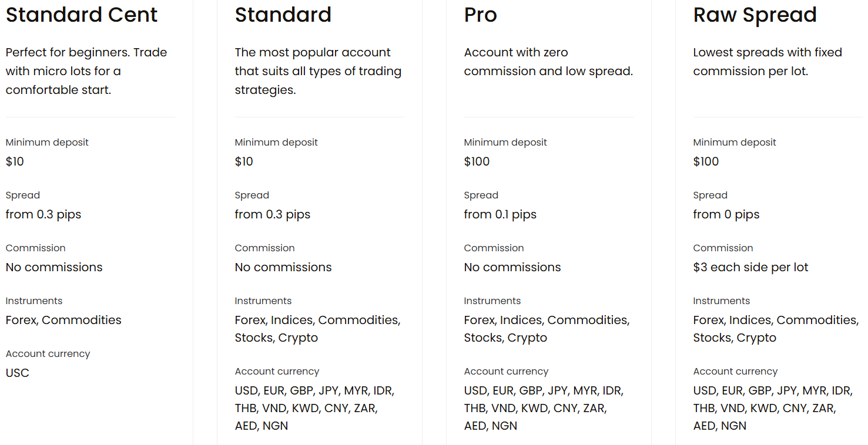Click Raw Spread's account currency list

(x=773, y=408)
